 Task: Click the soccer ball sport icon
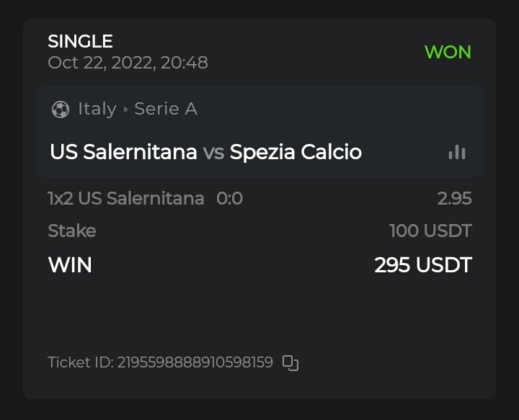coord(61,110)
